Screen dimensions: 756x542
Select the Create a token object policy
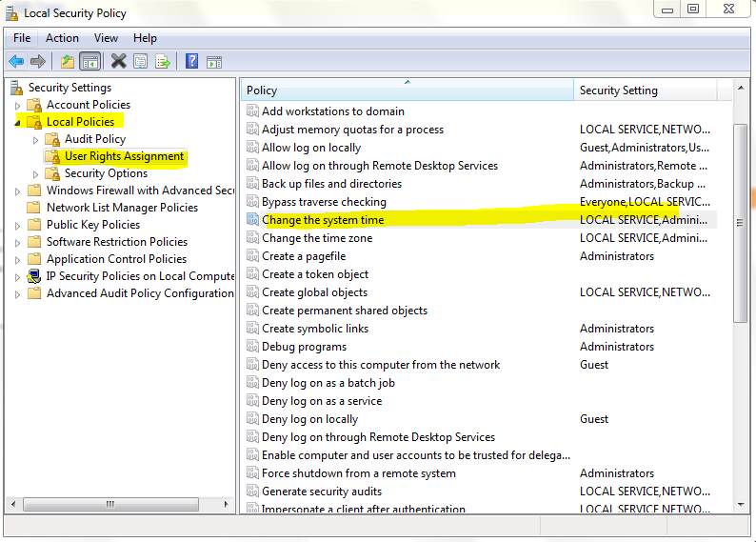(x=315, y=274)
